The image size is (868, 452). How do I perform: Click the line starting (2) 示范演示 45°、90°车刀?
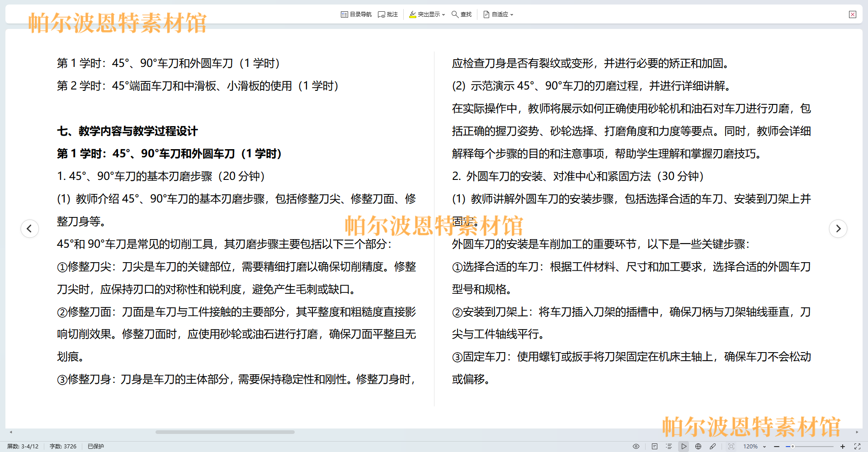(592, 86)
